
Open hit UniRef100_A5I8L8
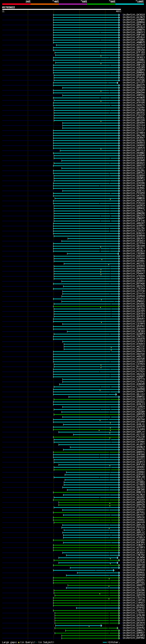[134, 27]
